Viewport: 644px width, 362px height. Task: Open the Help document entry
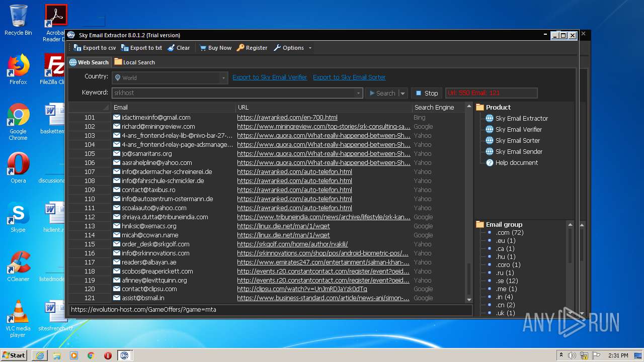pyautogui.click(x=512, y=163)
